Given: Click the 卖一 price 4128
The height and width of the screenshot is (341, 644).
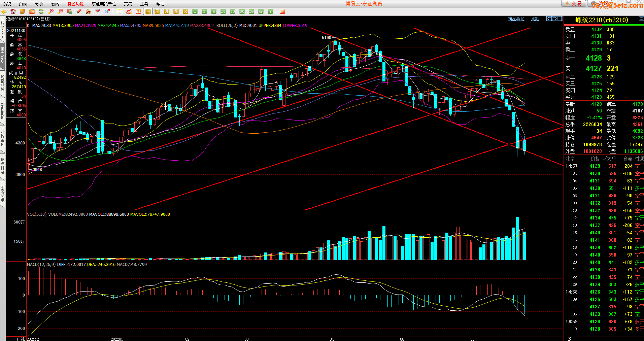Looking at the screenshot, I should [x=594, y=58].
